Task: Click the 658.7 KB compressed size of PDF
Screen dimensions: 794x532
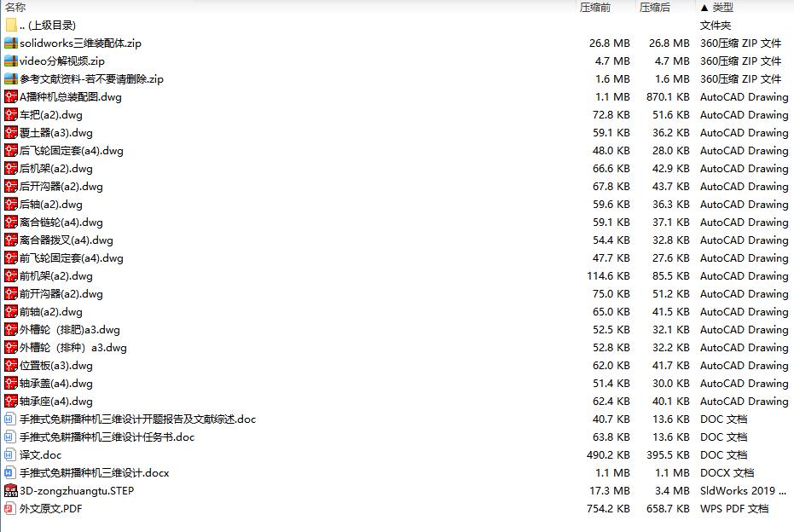Action: click(x=668, y=508)
